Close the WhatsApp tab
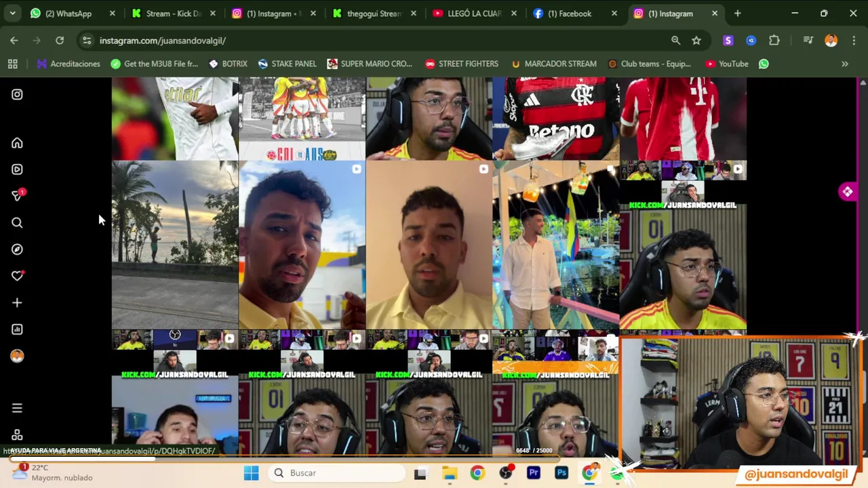Image resolution: width=868 pixels, height=488 pixels. (113, 14)
